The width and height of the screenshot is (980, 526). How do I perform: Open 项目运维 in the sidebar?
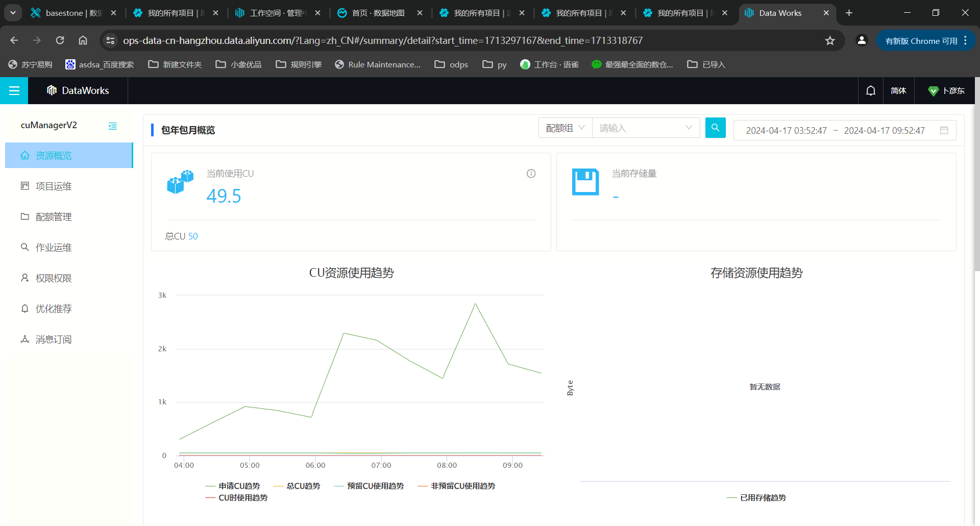(69, 186)
